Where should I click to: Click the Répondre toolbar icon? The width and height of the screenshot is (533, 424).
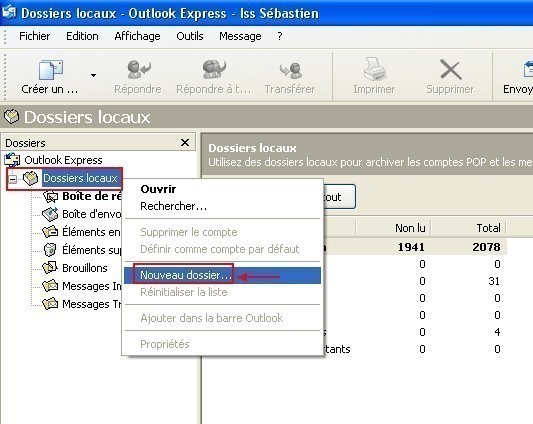[x=138, y=69]
